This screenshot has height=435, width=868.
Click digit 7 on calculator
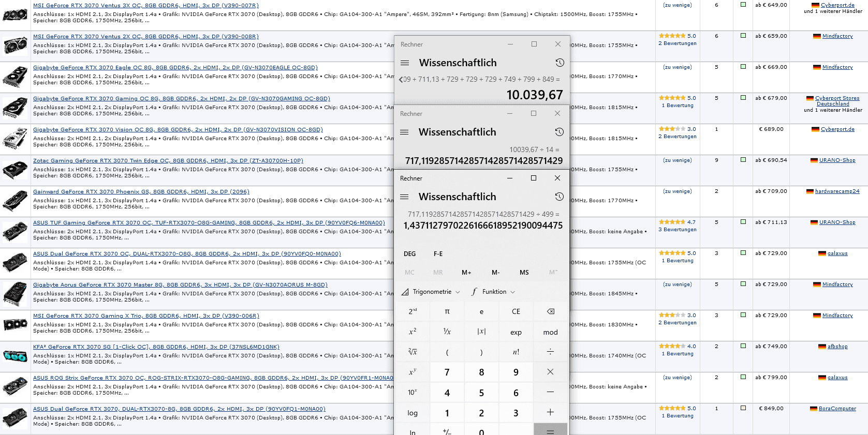(x=447, y=372)
